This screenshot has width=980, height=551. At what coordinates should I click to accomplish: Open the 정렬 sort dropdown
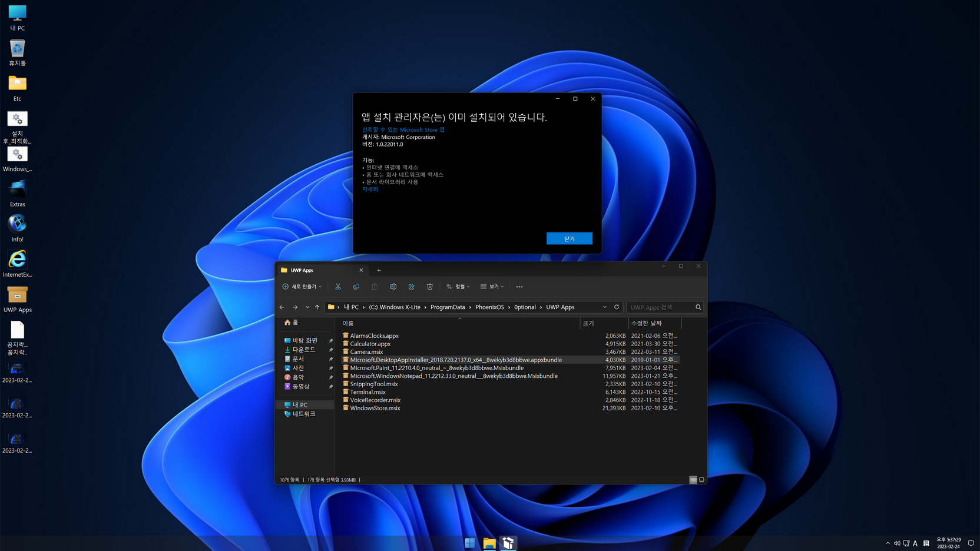(458, 287)
